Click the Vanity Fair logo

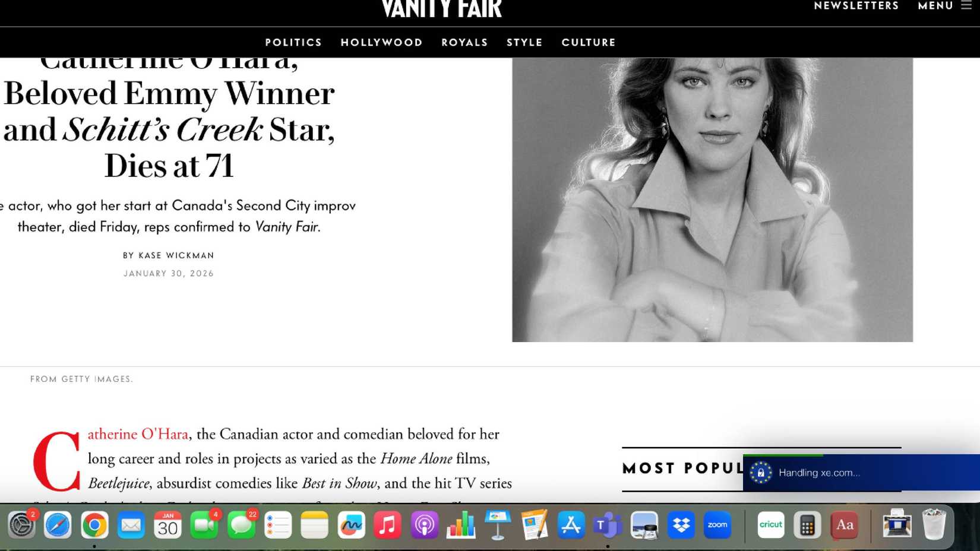click(x=442, y=8)
